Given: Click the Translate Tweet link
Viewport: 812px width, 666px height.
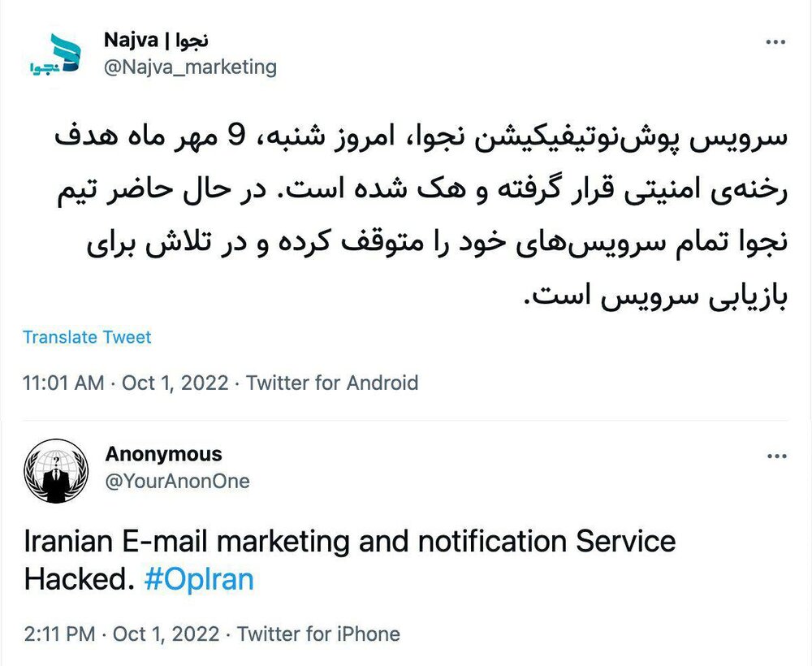Looking at the screenshot, I should point(87,337).
